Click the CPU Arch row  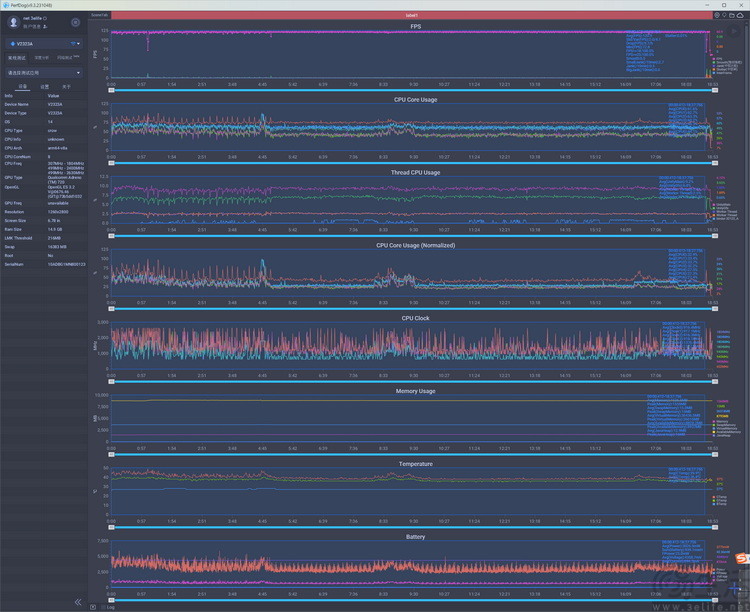(x=44, y=148)
